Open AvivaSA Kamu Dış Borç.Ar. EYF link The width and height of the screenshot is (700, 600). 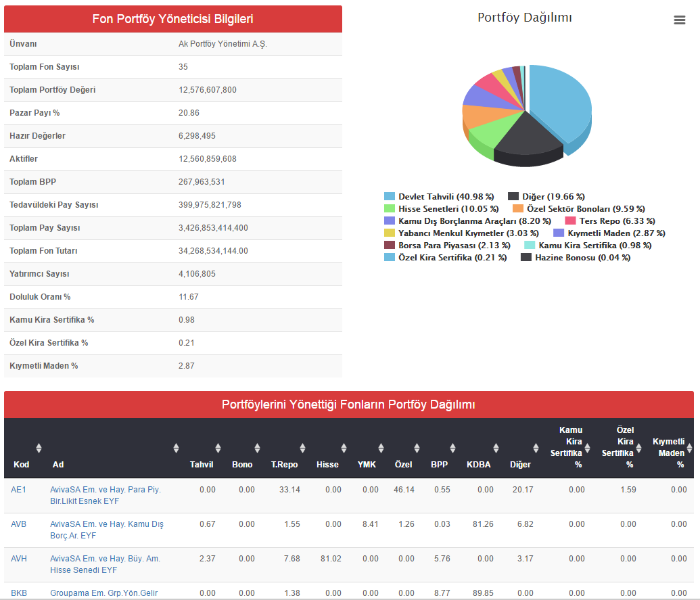(x=107, y=530)
